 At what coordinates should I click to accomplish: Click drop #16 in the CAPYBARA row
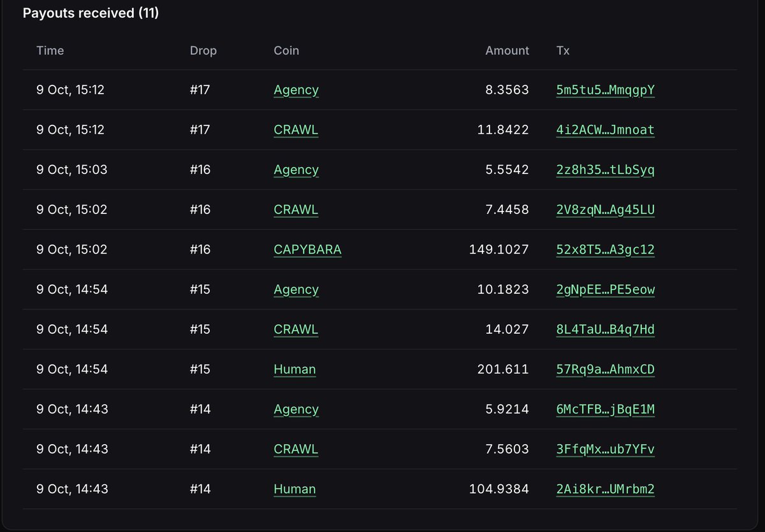tap(200, 250)
